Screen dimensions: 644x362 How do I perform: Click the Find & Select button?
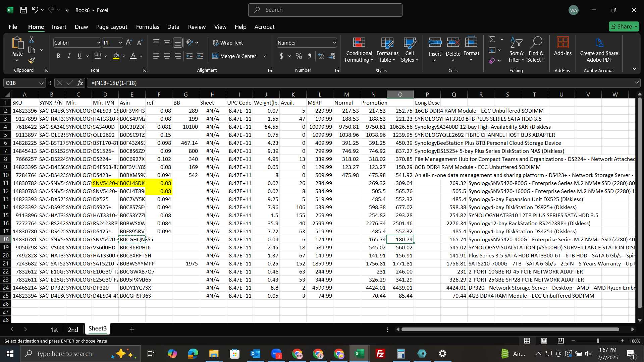click(x=536, y=50)
